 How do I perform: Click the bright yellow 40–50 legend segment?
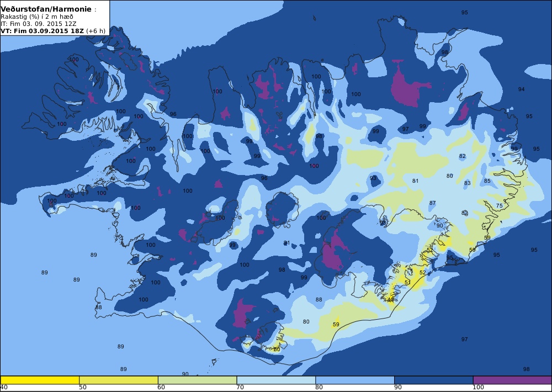point(40,380)
